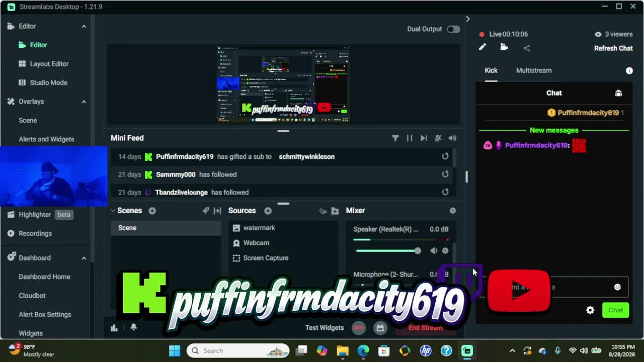Open Dashboard Home link
This screenshot has height=362, width=644.
(x=44, y=277)
